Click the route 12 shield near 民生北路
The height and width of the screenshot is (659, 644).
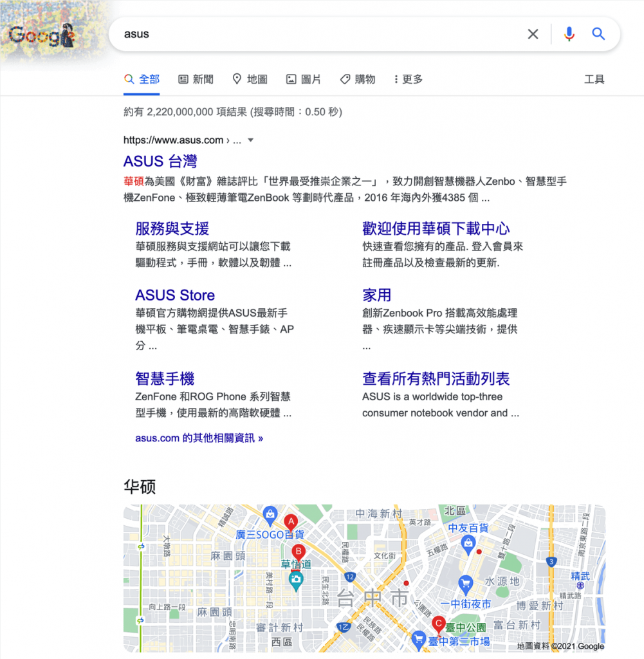point(349,577)
